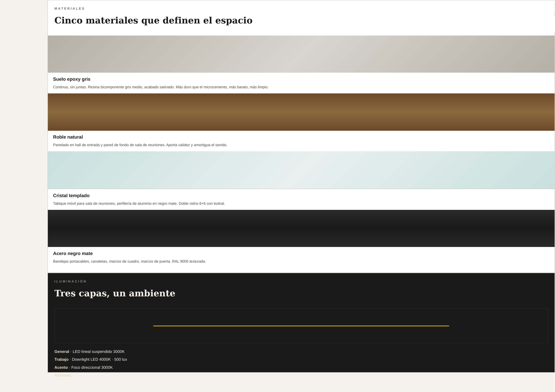This screenshot has width=555, height=392.
Task: Click the grey epoxy floor swatch
Action: [301, 54]
